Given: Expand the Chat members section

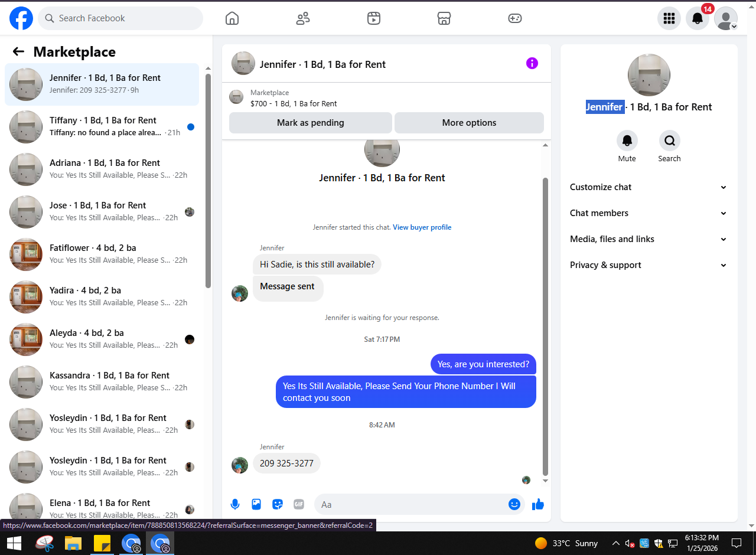Looking at the screenshot, I should point(649,213).
